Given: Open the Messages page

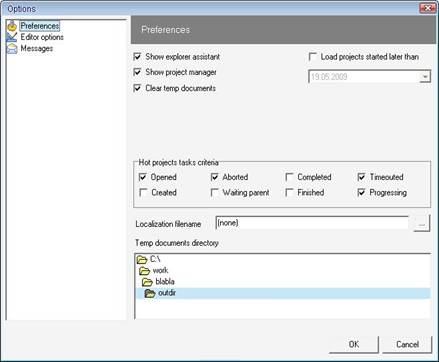Looking at the screenshot, I should tap(37, 49).
